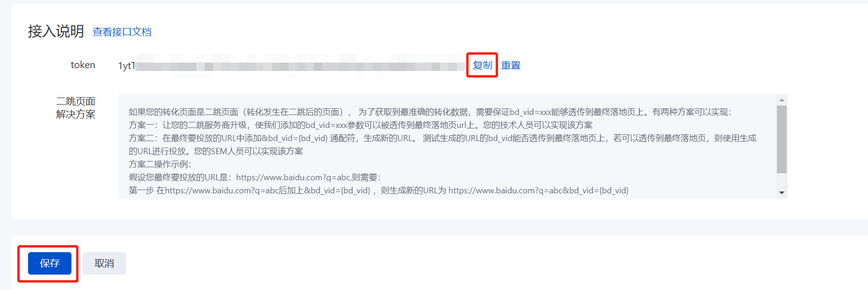Click the scrollbar up arrow
This screenshot has height=290, width=868.
[x=782, y=100]
